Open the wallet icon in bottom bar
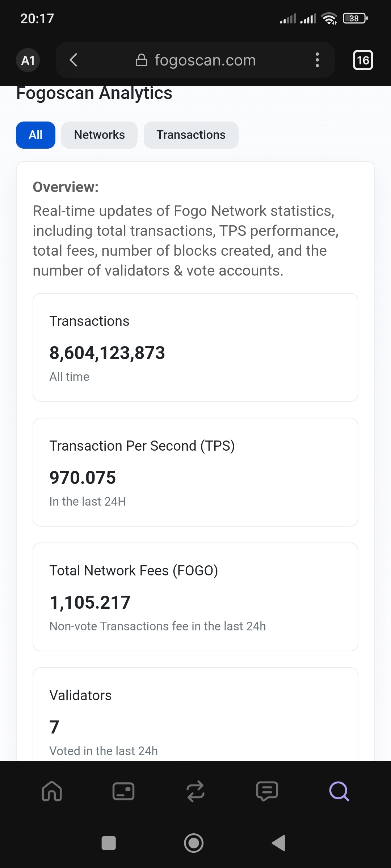Image resolution: width=391 pixels, height=868 pixels. 123,791
